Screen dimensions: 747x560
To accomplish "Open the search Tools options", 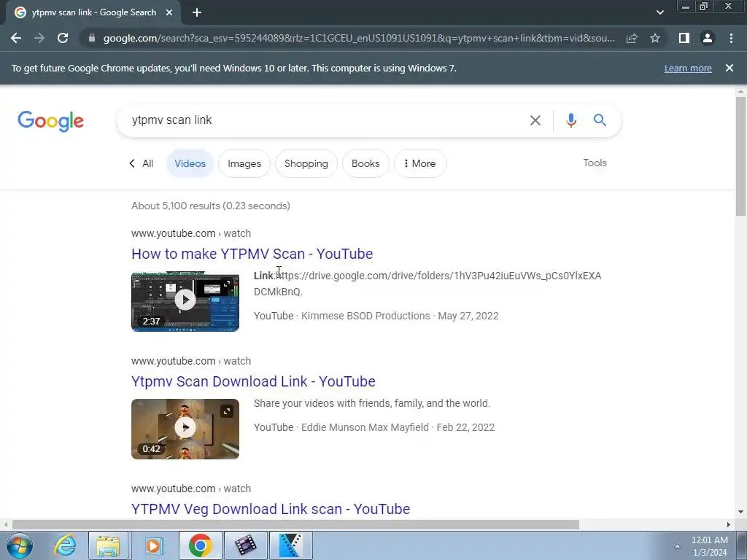I will point(595,163).
